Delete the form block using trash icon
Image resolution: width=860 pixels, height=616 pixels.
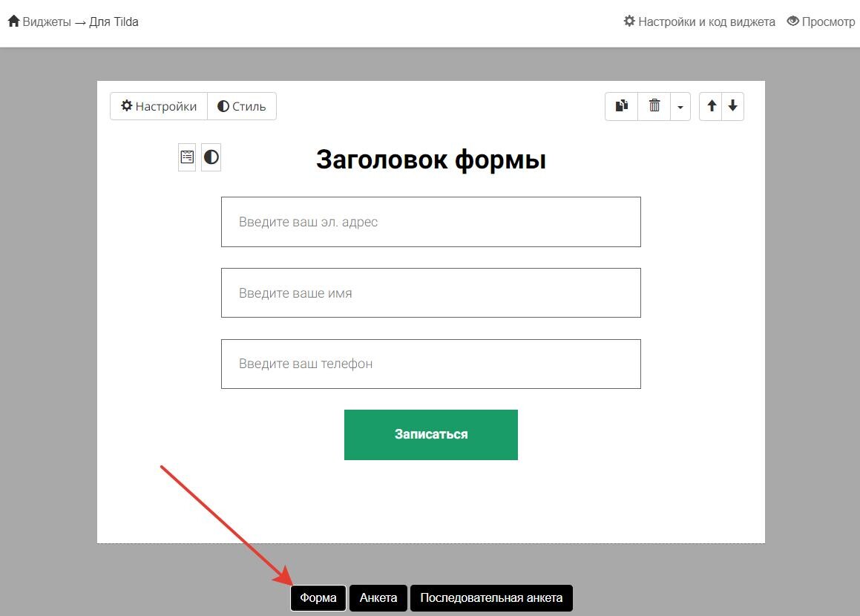pos(654,106)
